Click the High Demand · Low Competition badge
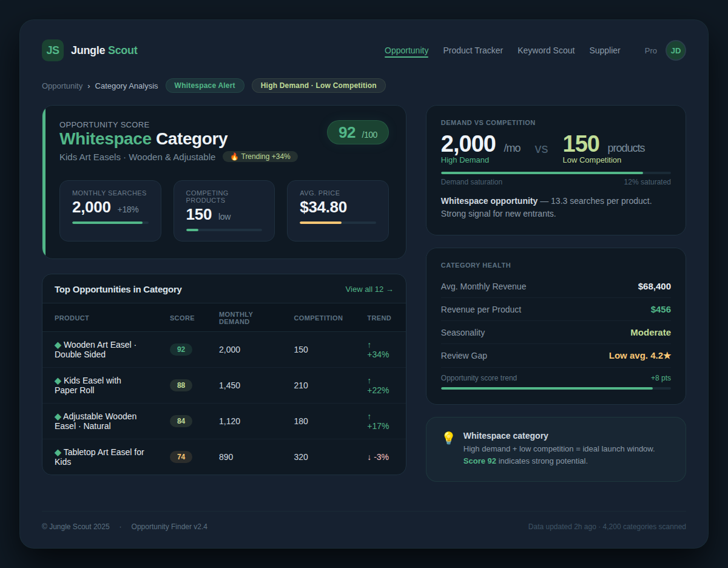This screenshot has height=568, width=728. tap(318, 86)
